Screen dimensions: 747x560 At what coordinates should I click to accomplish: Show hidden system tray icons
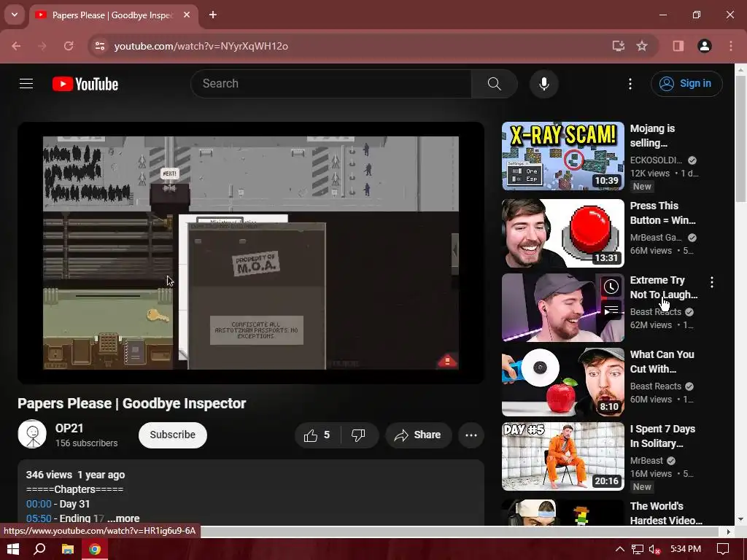[x=619, y=550]
